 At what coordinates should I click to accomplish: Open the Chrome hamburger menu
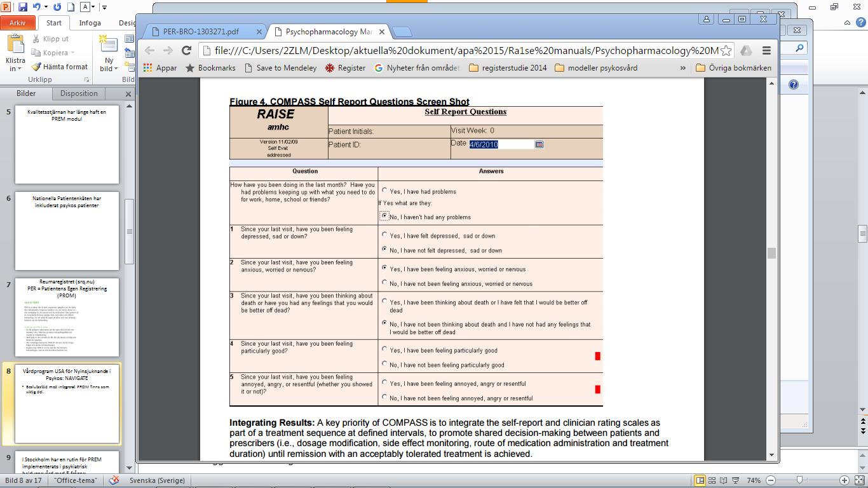point(766,50)
